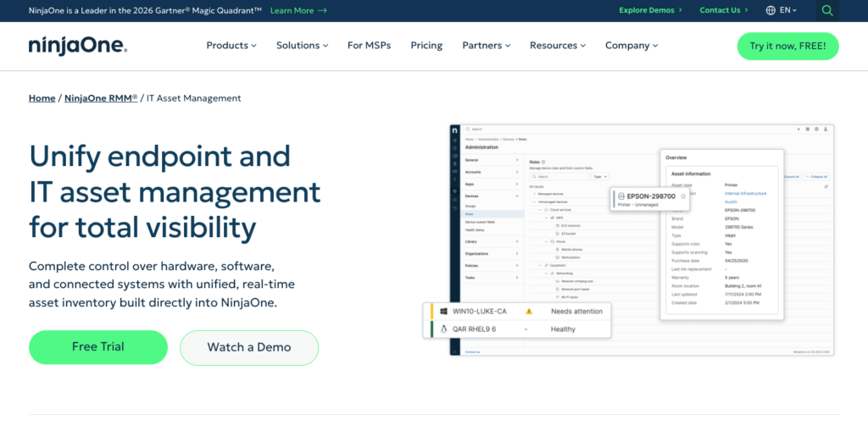Expand the Products dropdown menu

pyautogui.click(x=232, y=46)
